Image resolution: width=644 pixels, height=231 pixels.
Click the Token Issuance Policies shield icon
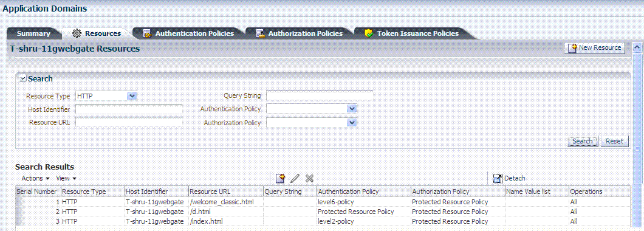(x=369, y=33)
